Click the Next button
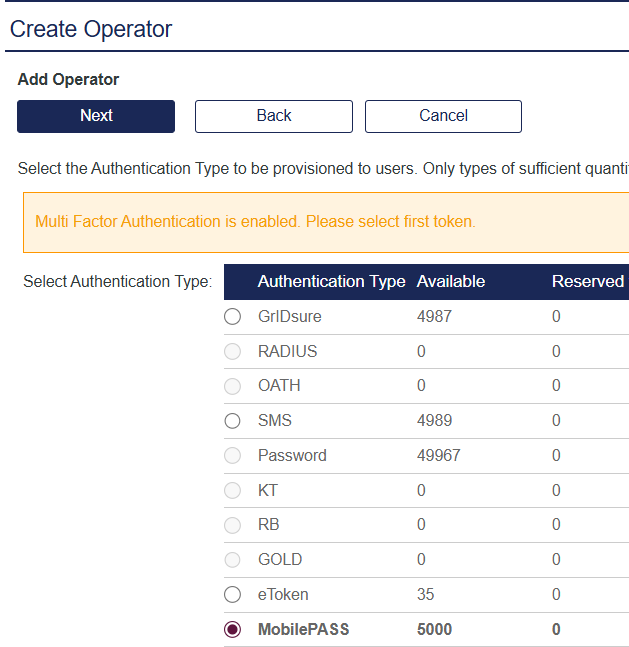629x647 pixels. click(x=96, y=116)
